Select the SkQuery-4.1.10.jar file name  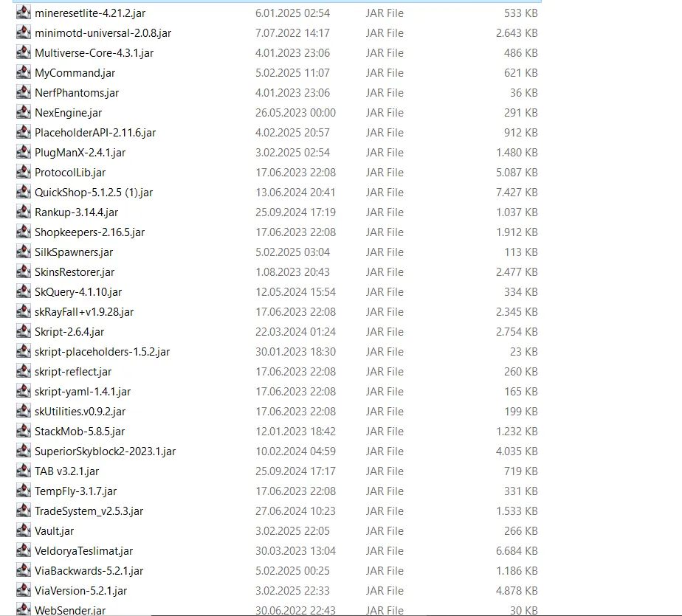pyautogui.click(x=78, y=292)
